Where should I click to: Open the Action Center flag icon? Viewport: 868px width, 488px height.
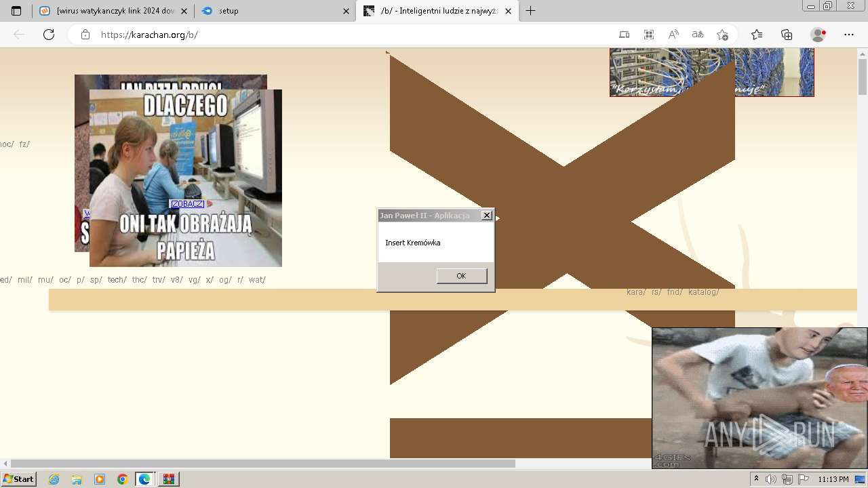point(804,479)
